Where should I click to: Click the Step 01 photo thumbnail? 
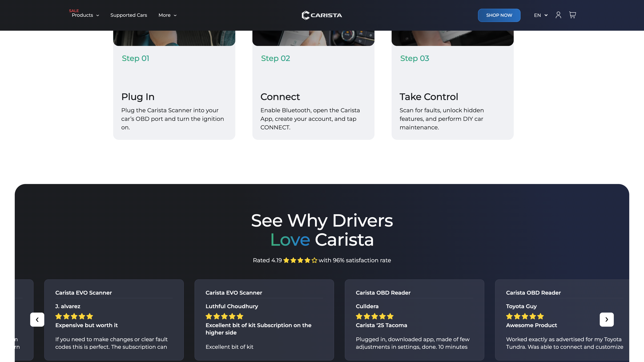tap(174, 38)
